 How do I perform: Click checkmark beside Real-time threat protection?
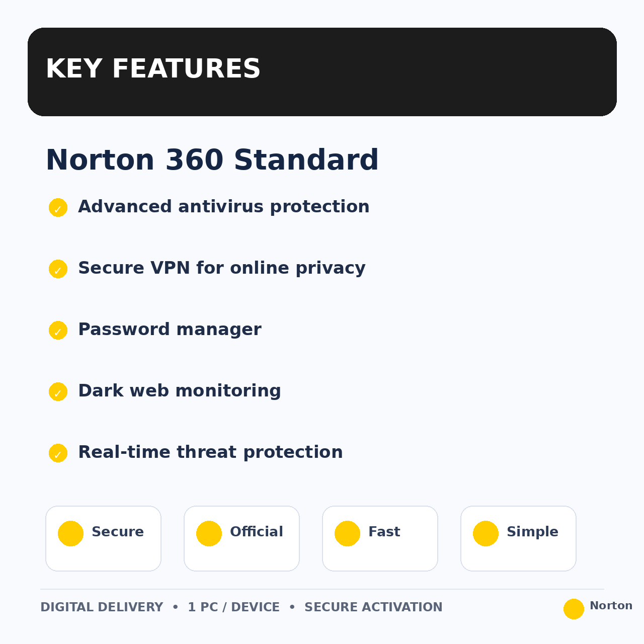coord(58,453)
